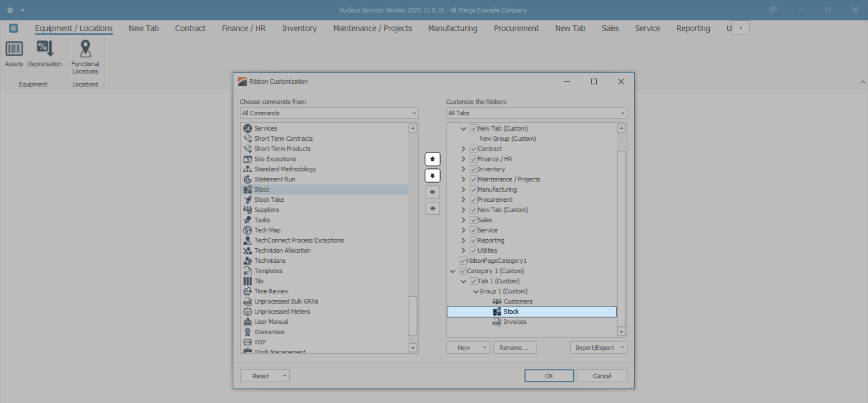Click the Warranties icon
Image resolution: width=868 pixels, height=403 pixels.
point(248,332)
